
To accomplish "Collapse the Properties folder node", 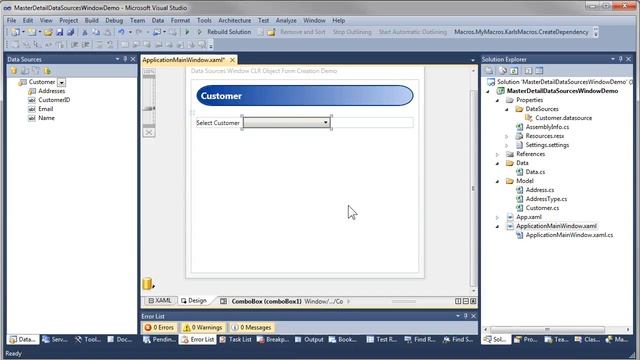I will [498, 100].
